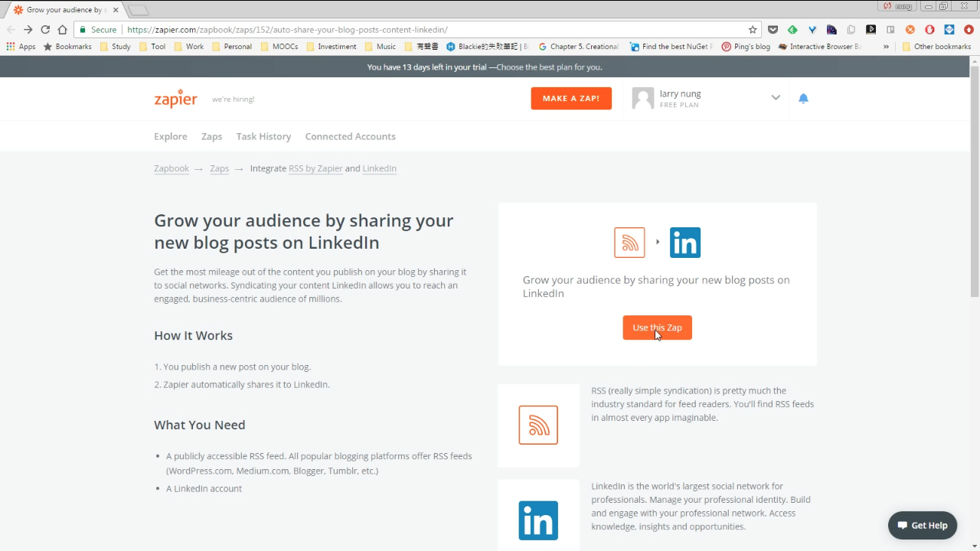Click the we're hiring! link

233,99
